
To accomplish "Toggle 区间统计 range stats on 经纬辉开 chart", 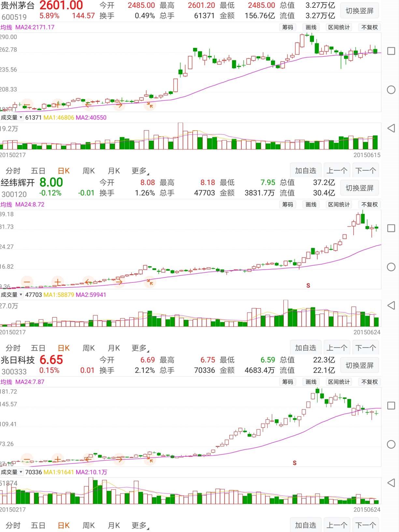I will point(339,205).
